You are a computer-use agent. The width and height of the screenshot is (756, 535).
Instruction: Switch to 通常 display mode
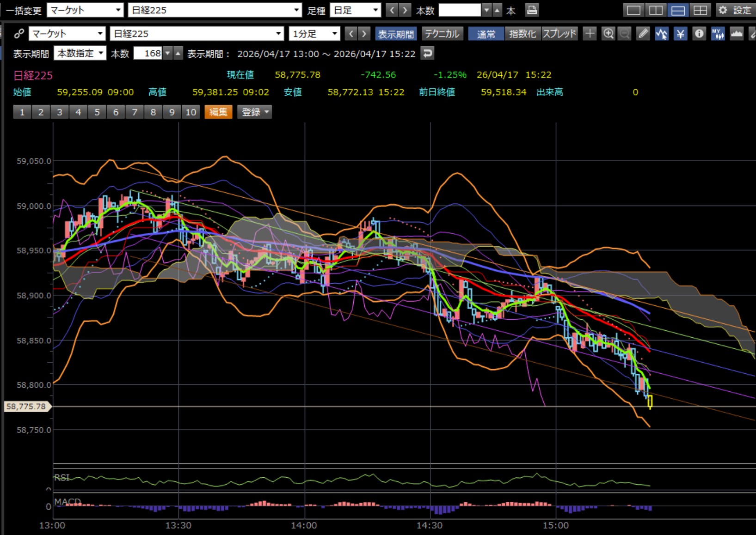(x=486, y=34)
